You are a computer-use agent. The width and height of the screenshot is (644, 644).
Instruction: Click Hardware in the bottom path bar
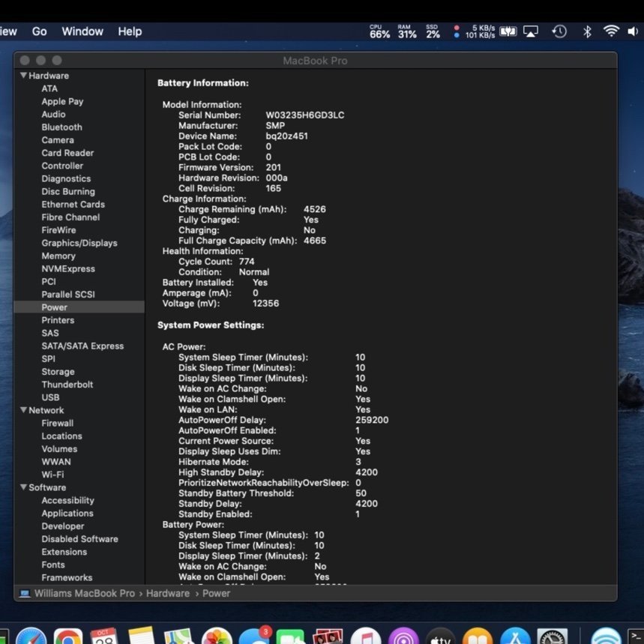tap(167, 593)
